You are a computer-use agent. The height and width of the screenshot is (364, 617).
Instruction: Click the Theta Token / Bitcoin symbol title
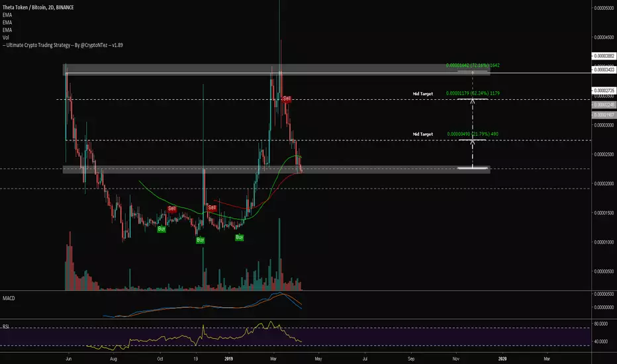[x=38, y=7]
